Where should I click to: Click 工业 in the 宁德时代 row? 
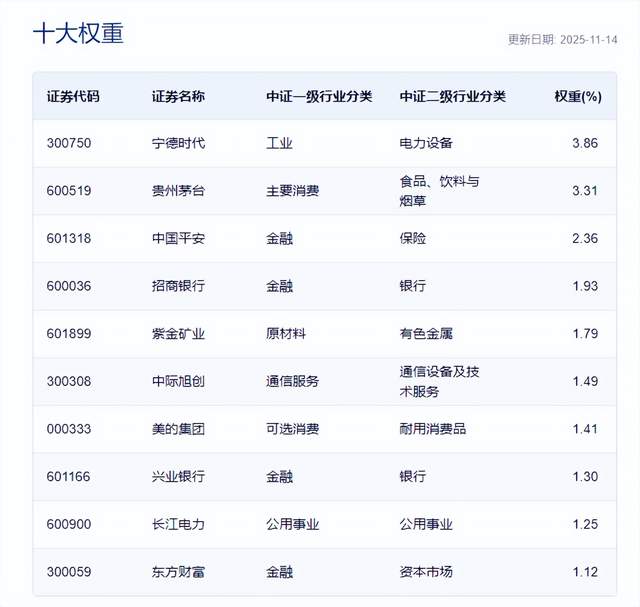pos(279,143)
